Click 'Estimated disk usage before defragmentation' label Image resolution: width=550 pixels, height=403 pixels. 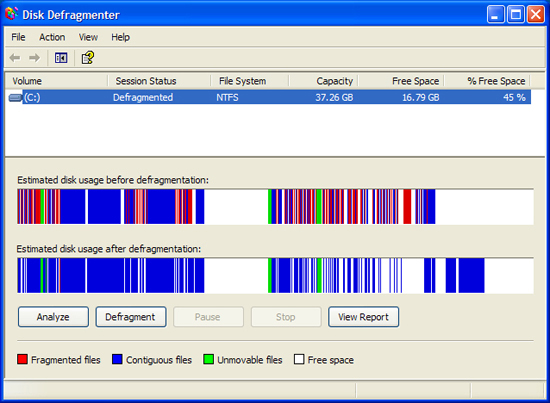pos(113,180)
